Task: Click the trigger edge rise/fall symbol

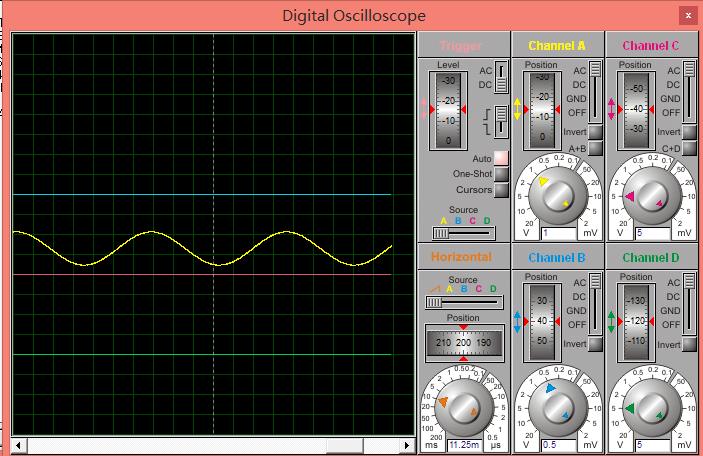Action: click(x=487, y=122)
